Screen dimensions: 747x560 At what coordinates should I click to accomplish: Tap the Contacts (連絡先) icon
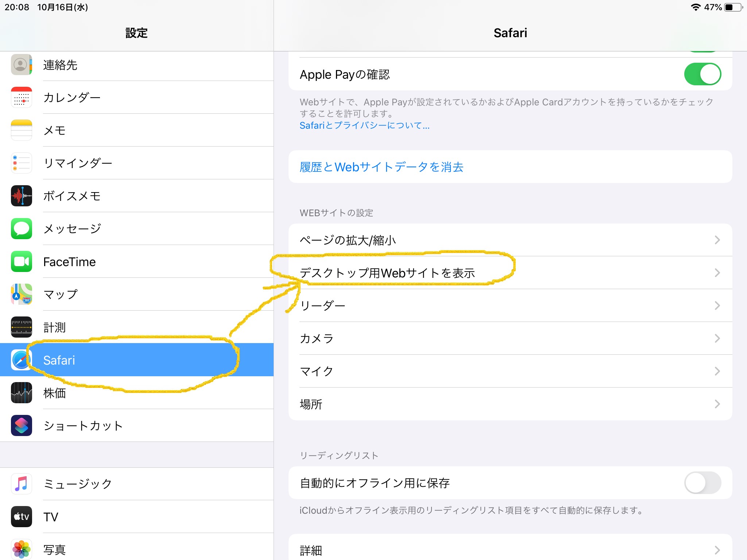[22, 65]
